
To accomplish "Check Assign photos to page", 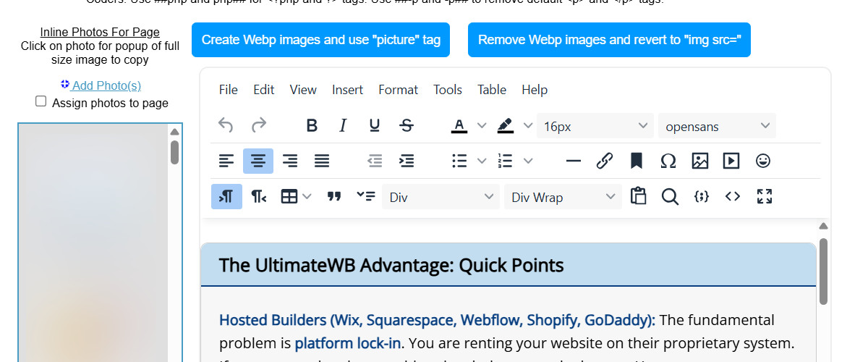I will 41,101.
